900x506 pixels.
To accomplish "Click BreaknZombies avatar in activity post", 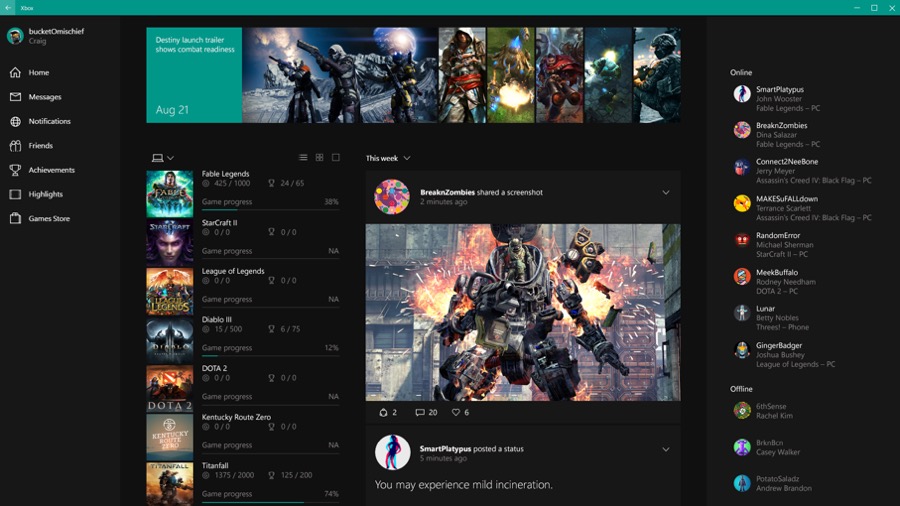I will pyautogui.click(x=392, y=197).
